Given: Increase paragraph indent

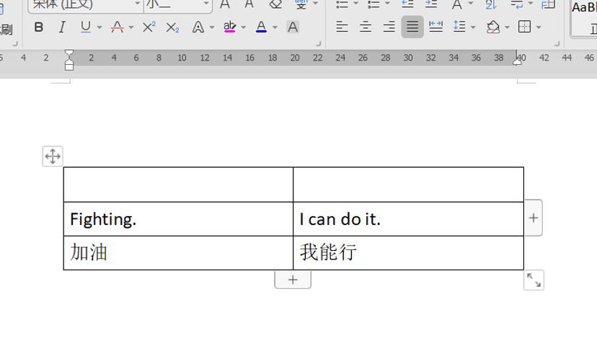Looking at the screenshot, I should click(431, 4).
